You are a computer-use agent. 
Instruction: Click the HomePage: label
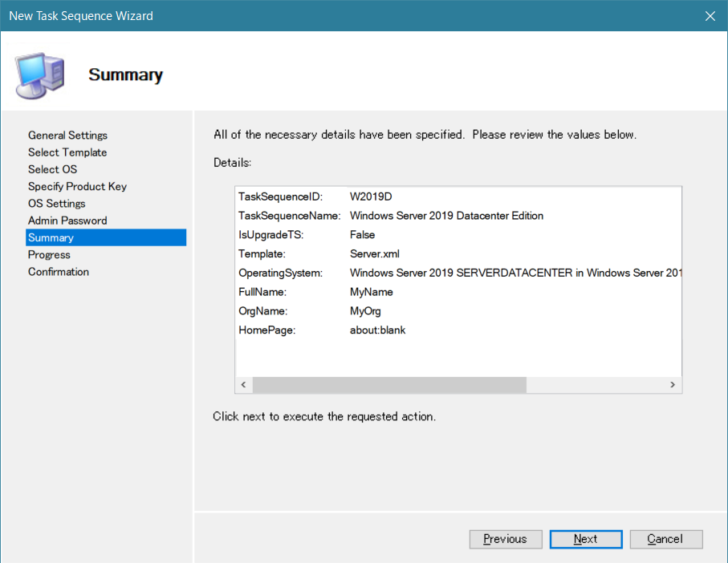click(267, 330)
